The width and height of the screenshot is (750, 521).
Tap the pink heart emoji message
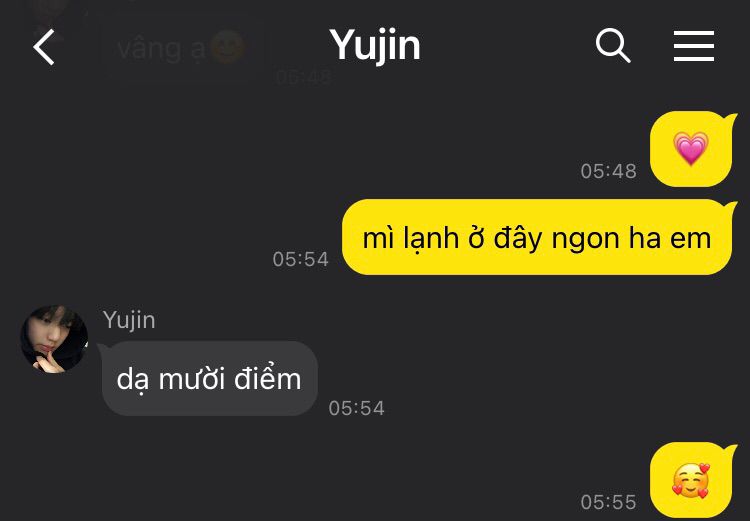[x=691, y=148]
